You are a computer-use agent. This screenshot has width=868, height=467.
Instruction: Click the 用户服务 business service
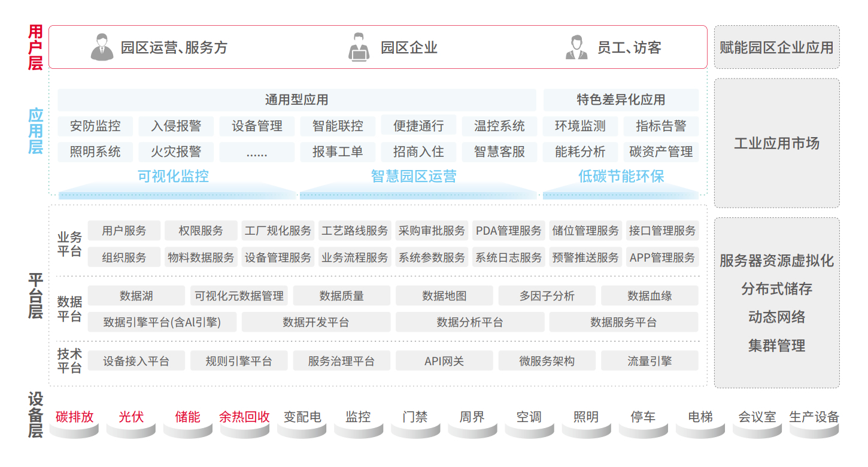click(124, 231)
